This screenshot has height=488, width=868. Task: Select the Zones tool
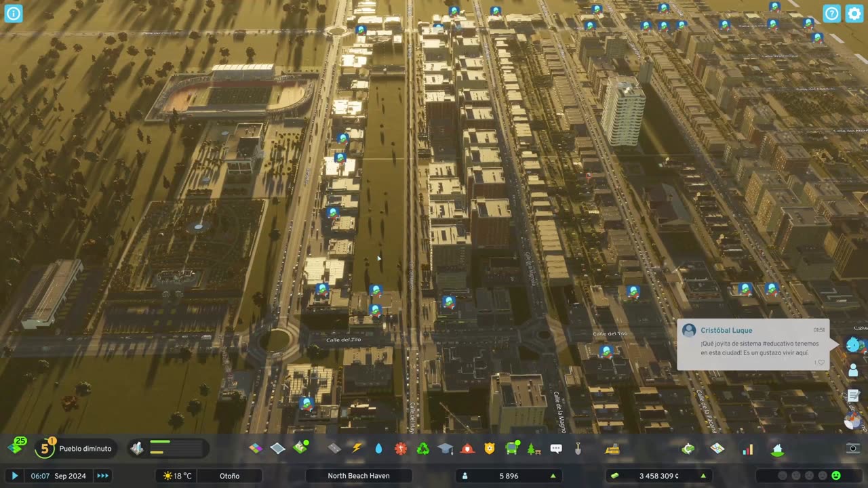255,448
